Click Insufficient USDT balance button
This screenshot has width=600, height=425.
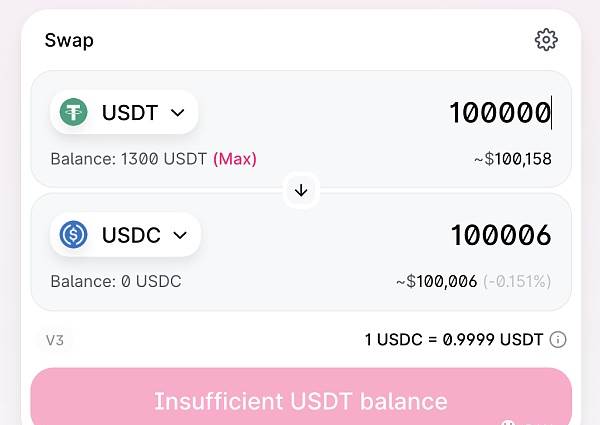[301, 396]
